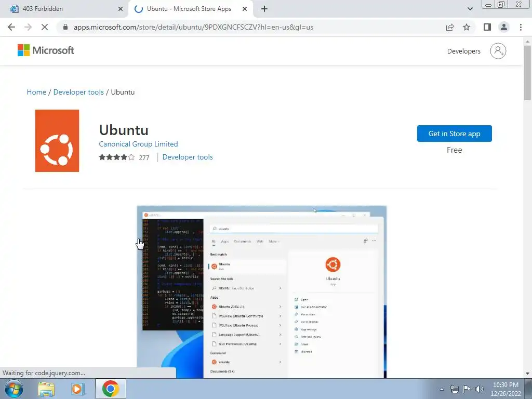Viewport: 532px width, 399px height.
Task: Click scrollbar down arrow
Action: [527, 374]
